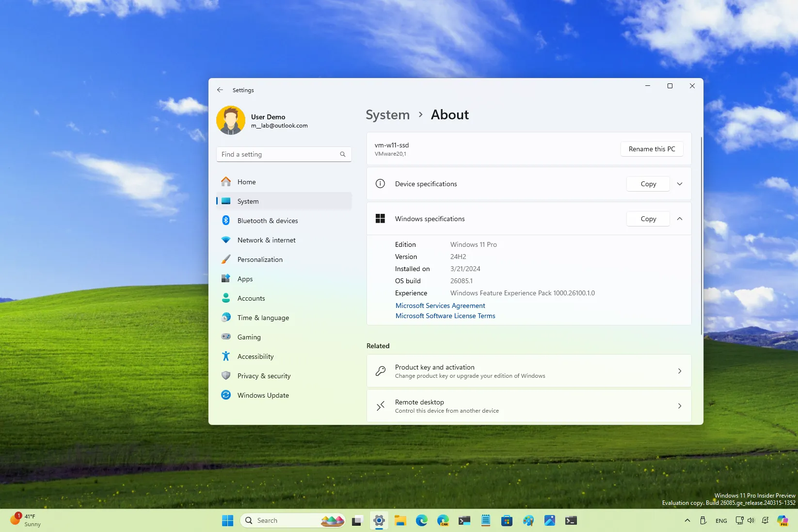798x532 pixels.
Task: Copy the Device specifications
Action: click(x=648, y=184)
